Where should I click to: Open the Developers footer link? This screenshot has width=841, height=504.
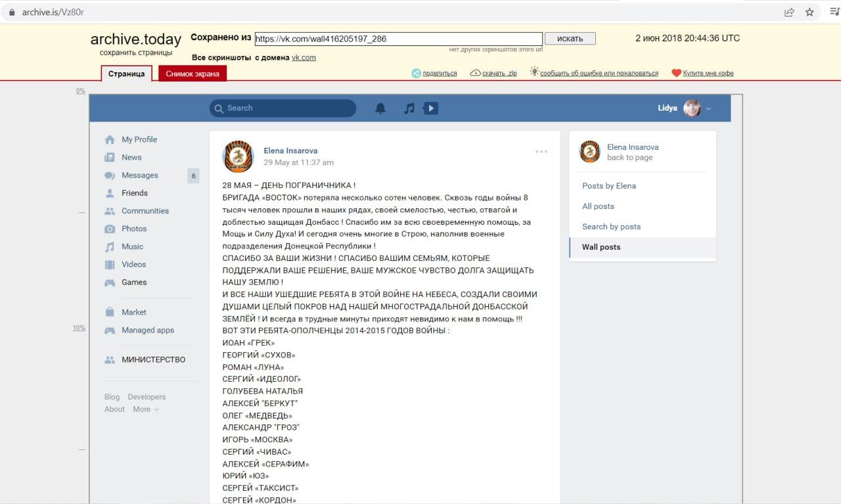click(x=147, y=397)
